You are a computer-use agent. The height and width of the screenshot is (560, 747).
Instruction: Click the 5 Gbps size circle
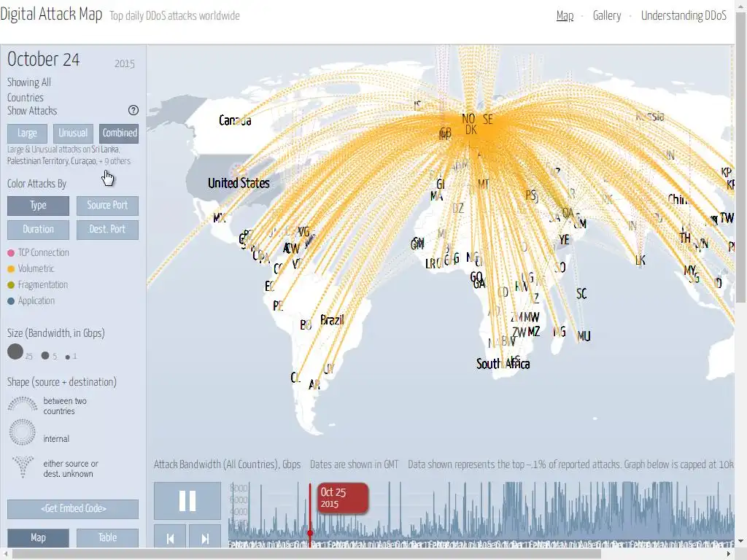click(x=45, y=355)
